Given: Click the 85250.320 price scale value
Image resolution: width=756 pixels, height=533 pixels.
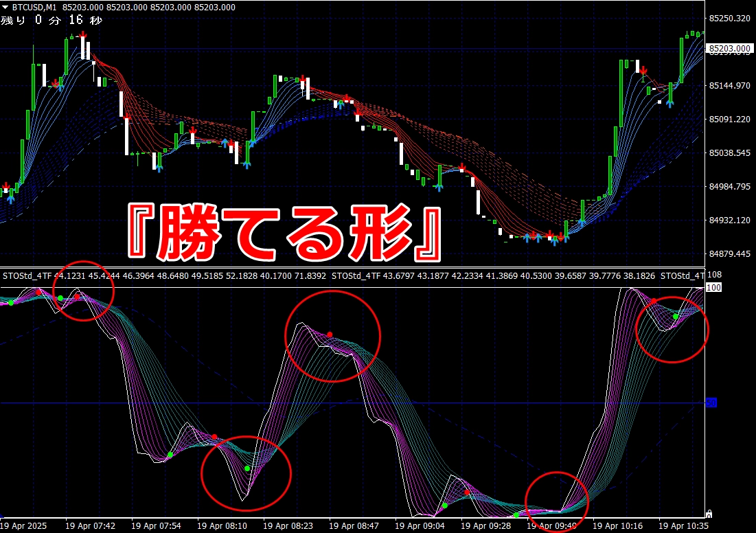Looking at the screenshot, I should point(730,19).
